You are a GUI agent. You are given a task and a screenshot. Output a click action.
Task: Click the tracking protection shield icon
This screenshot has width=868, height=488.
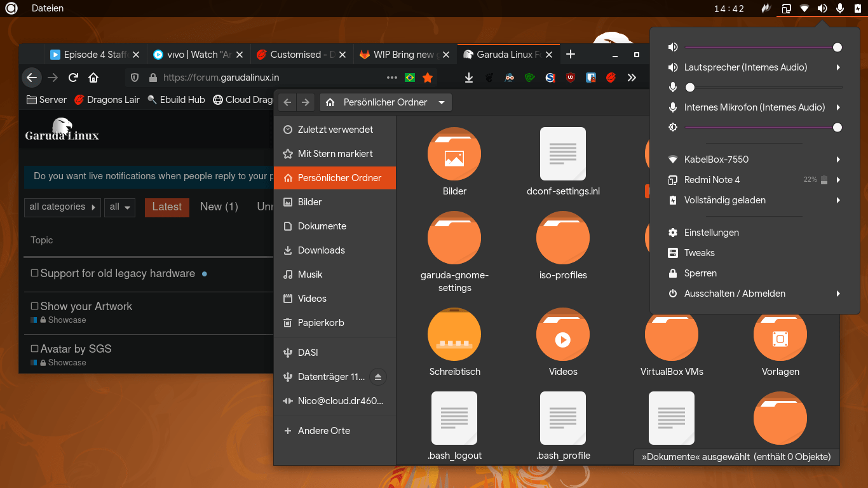135,78
